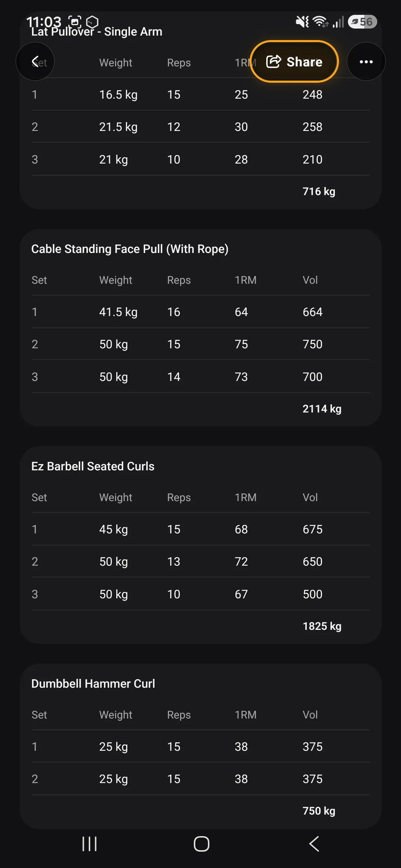The height and width of the screenshot is (868, 401).
Task: Tap the muted sound status icon
Action: (x=302, y=22)
